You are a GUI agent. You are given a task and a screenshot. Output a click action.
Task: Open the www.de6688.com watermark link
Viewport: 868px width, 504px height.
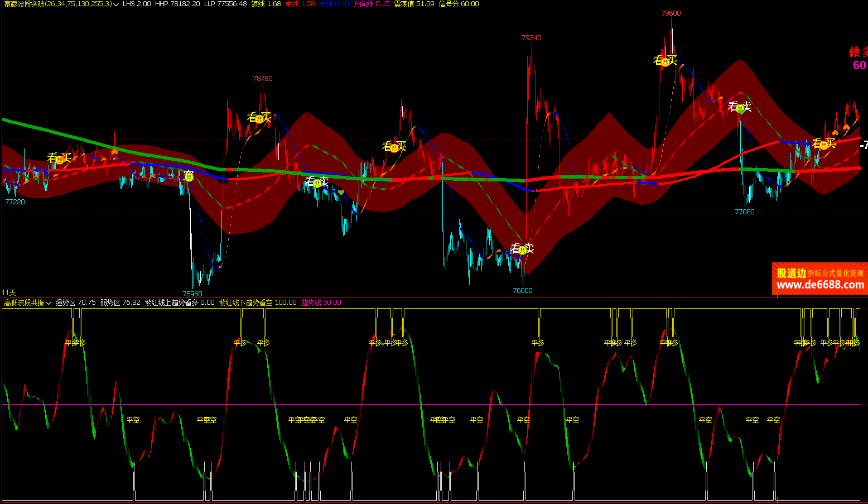pos(820,285)
